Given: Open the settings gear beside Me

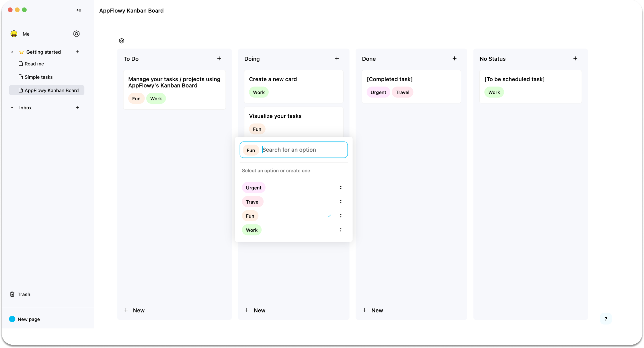Looking at the screenshot, I should coord(77,34).
